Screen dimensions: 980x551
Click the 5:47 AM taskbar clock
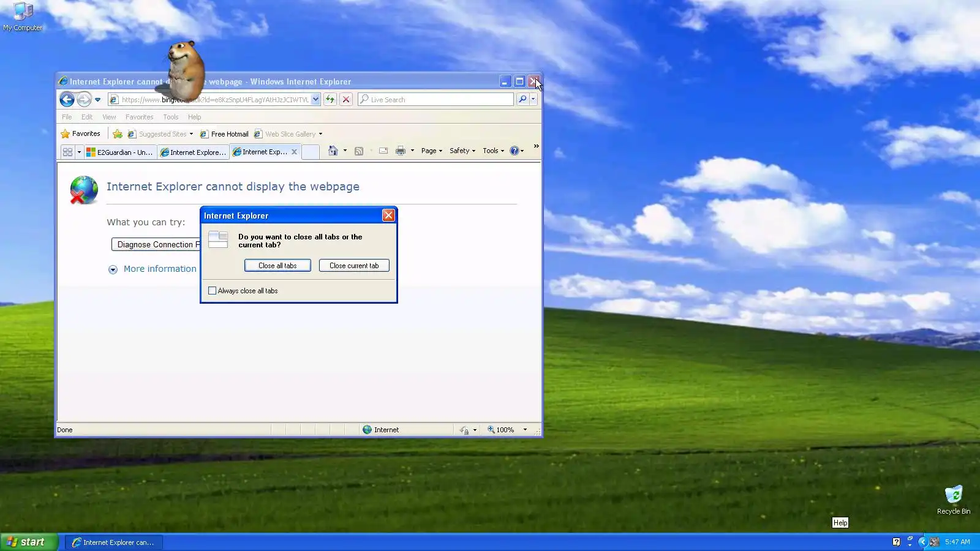pyautogui.click(x=957, y=542)
